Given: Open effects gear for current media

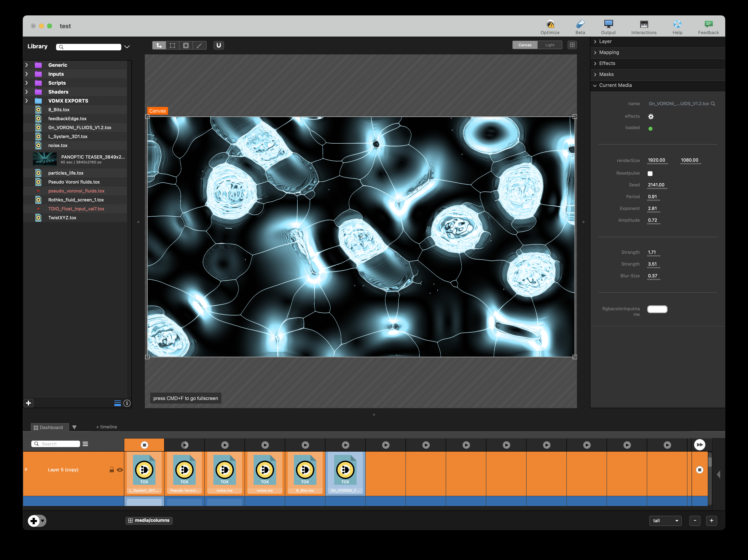Looking at the screenshot, I should pyautogui.click(x=651, y=117).
